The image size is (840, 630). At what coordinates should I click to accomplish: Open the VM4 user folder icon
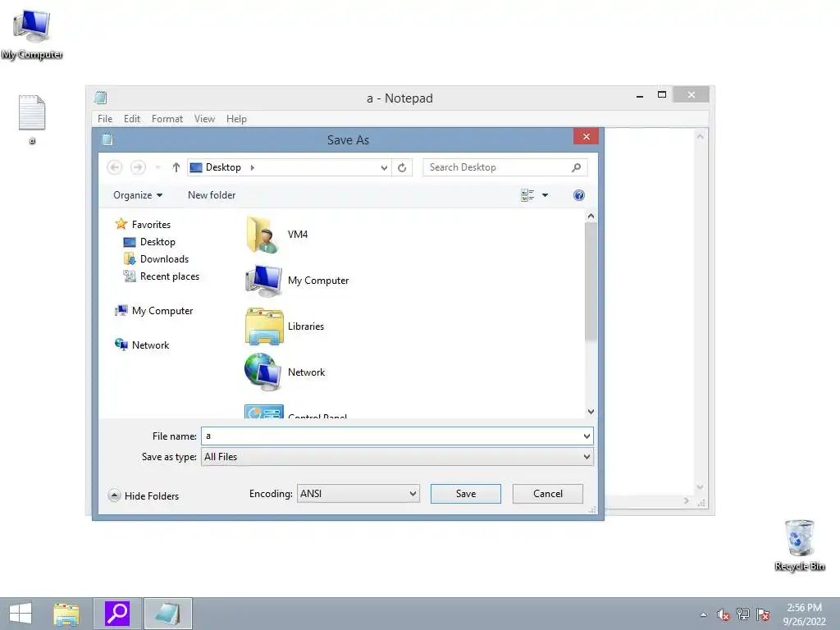262,235
